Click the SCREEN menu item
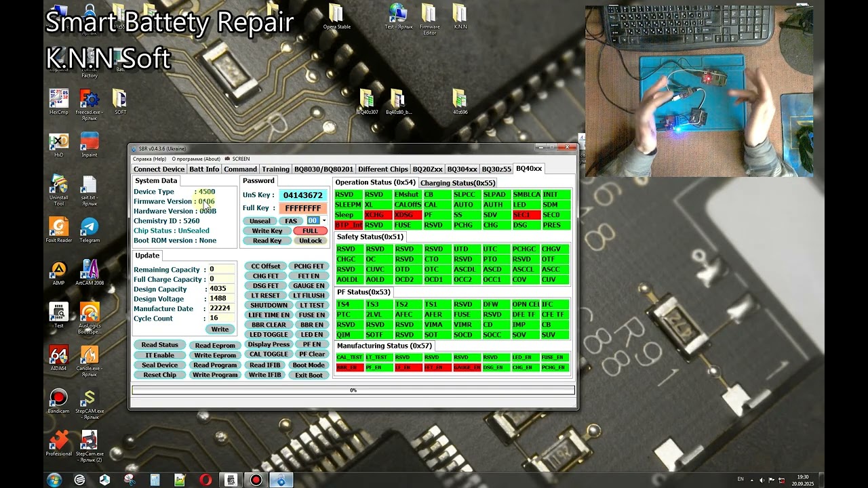 [241, 159]
